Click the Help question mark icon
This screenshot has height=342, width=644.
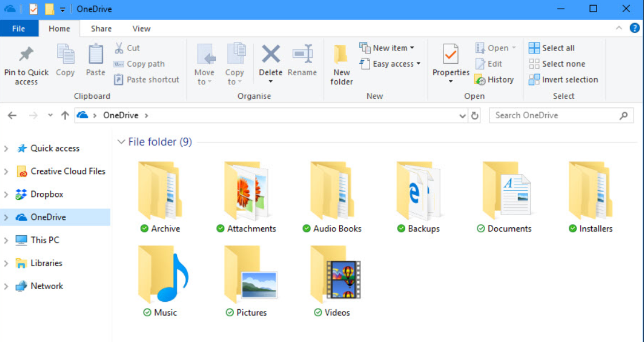(x=634, y=28)
